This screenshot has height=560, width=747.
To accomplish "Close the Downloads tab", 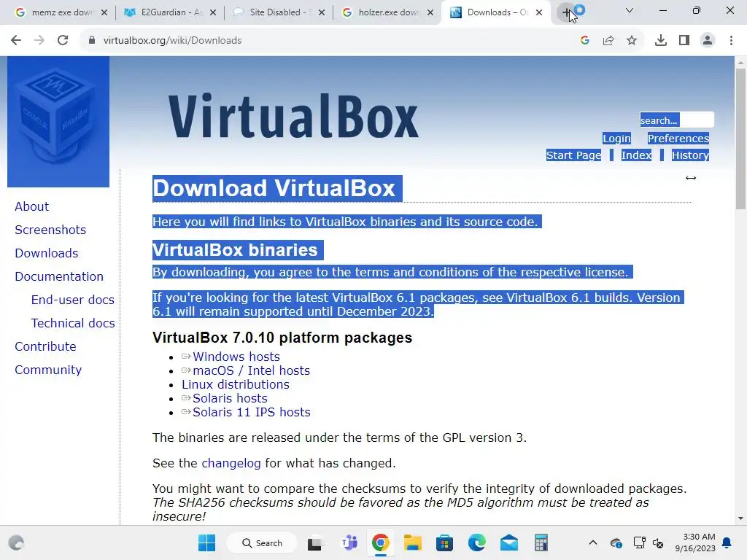I will tap(539, 12).
